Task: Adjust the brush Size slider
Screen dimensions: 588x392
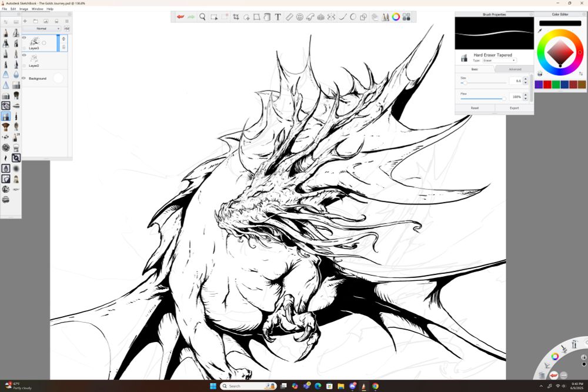Action: [484, 83]
